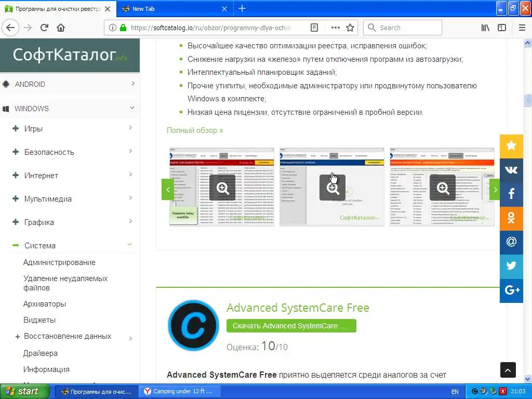Bookmark this page with the star
Image resolution: width=532 pixels, height=399 pixels.
(350, 28)
